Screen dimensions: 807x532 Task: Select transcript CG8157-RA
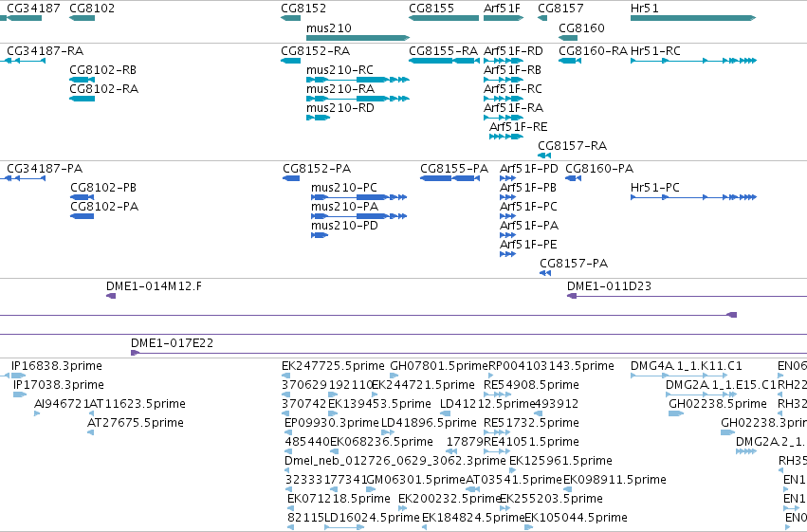tap(573, 146)
